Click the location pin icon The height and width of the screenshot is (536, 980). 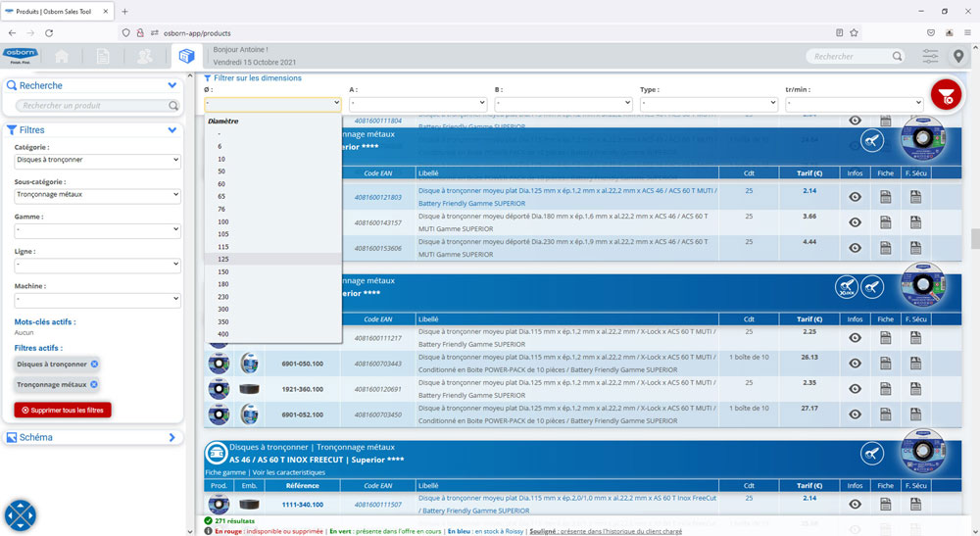(x=958, y=57)
